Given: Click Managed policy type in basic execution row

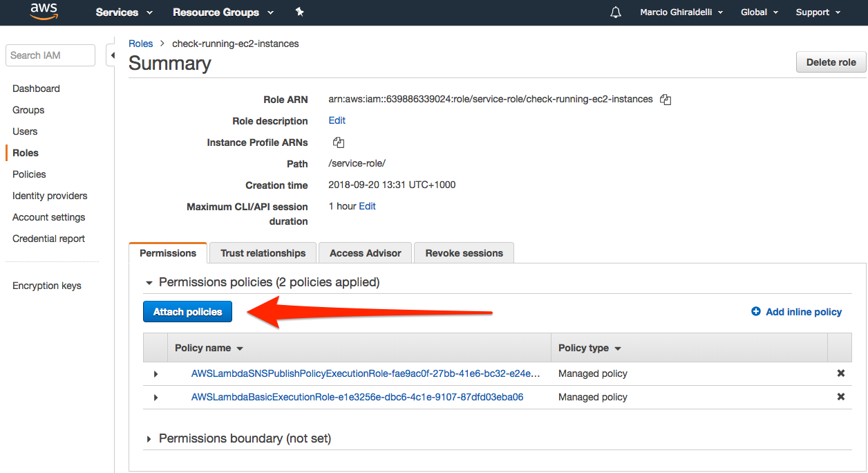Looking at the screenshot, I should pos(593,397).
